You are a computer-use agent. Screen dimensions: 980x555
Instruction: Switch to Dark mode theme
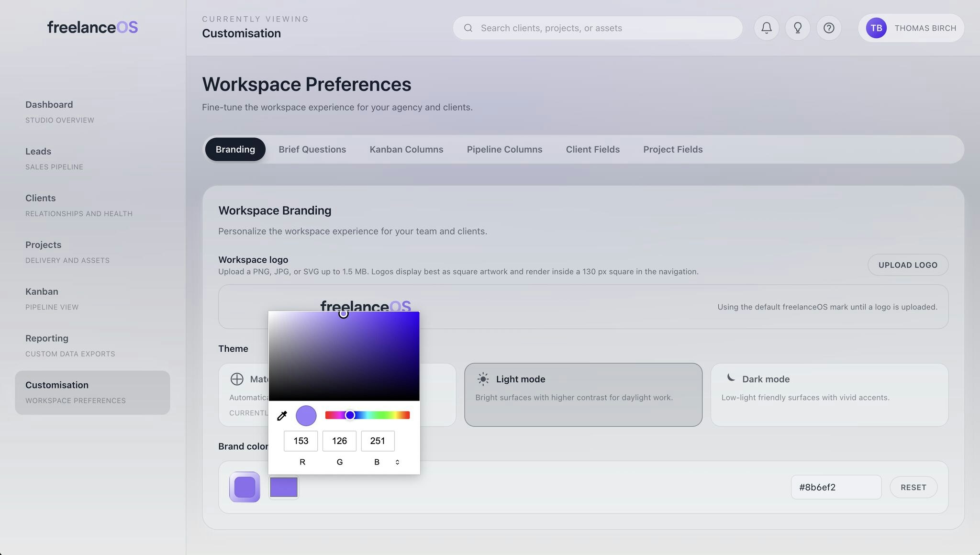[829, 395]
